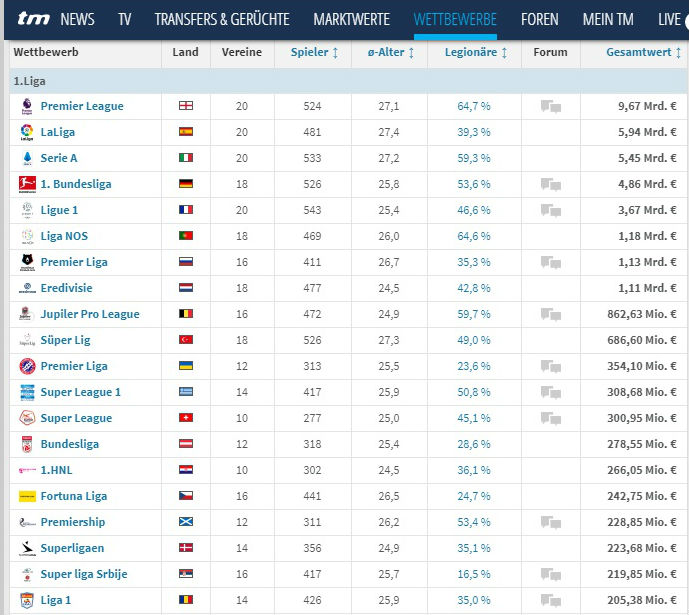
Task: Sort table by Gesamtwert column
Action: pyautogui.click(x=644, y=52)
